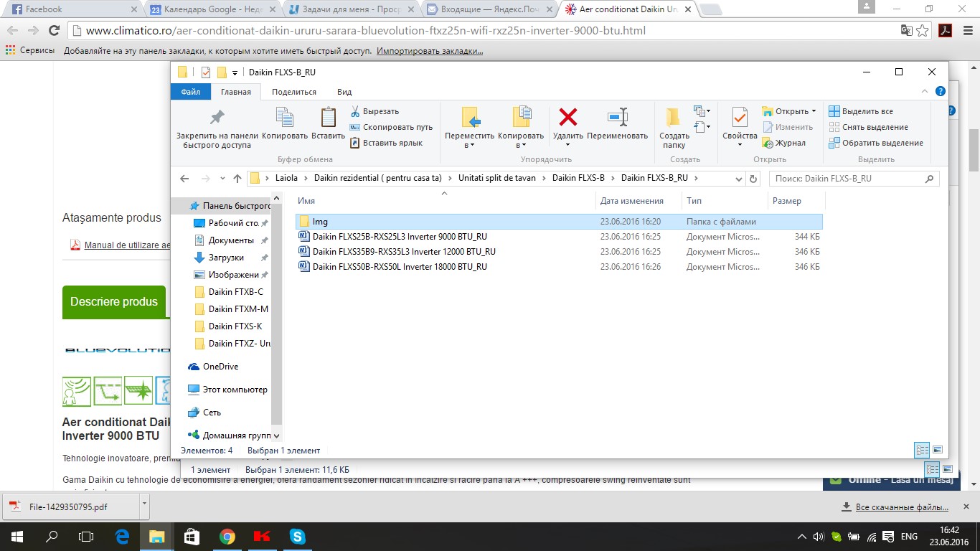Click the Переименовать rename icon
Screen dimensions: 980x551
point(617,125)
